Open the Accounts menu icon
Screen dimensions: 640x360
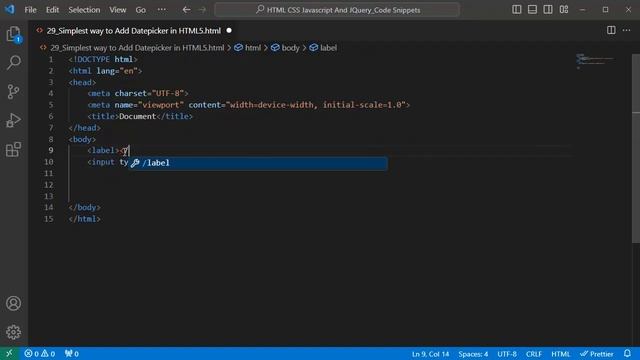[13, 303]
